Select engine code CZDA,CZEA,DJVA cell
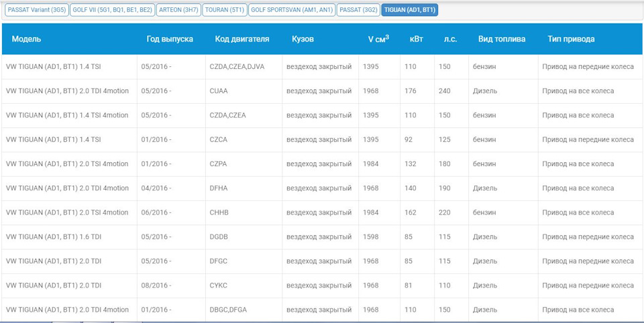644x323 pixels. click(x=237, y=66)
